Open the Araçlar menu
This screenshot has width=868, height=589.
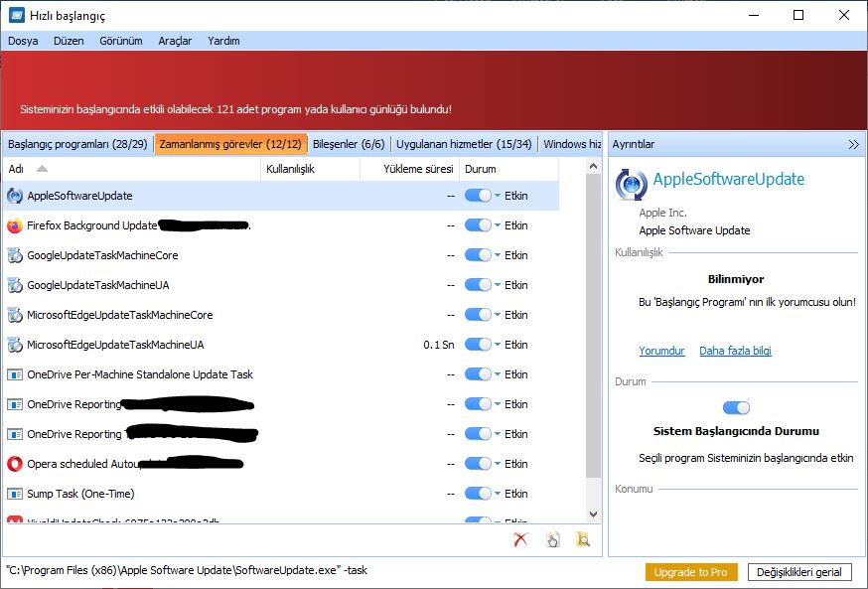point(175,41)
